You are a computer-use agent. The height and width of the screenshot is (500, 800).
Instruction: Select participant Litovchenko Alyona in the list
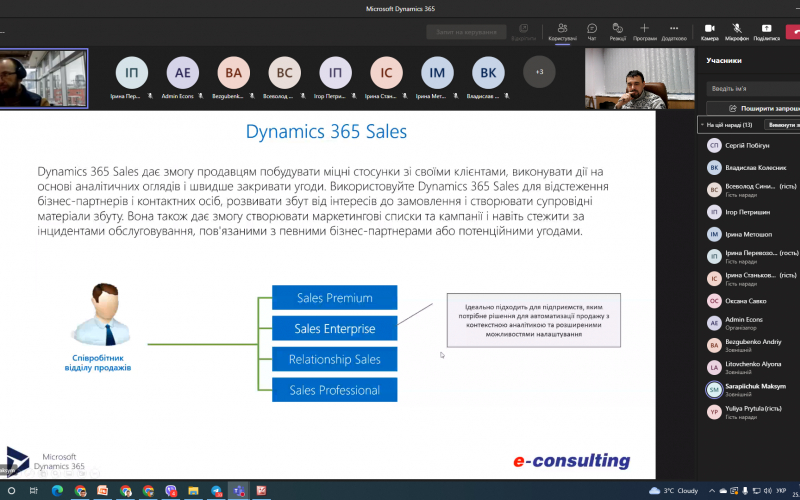753,367
